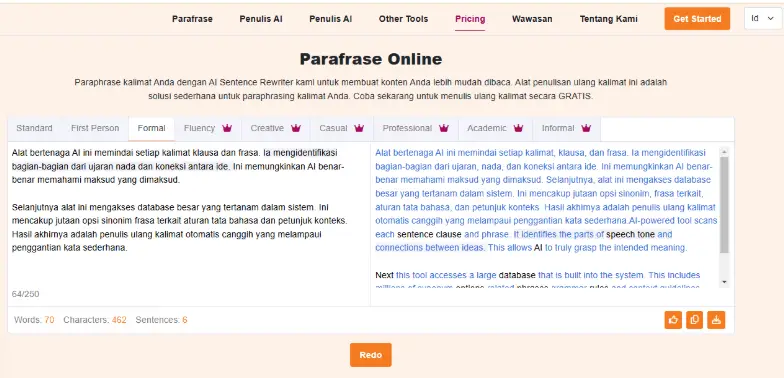
Task: Click the thumbs-up like icon
Action: tap(673, 320)
